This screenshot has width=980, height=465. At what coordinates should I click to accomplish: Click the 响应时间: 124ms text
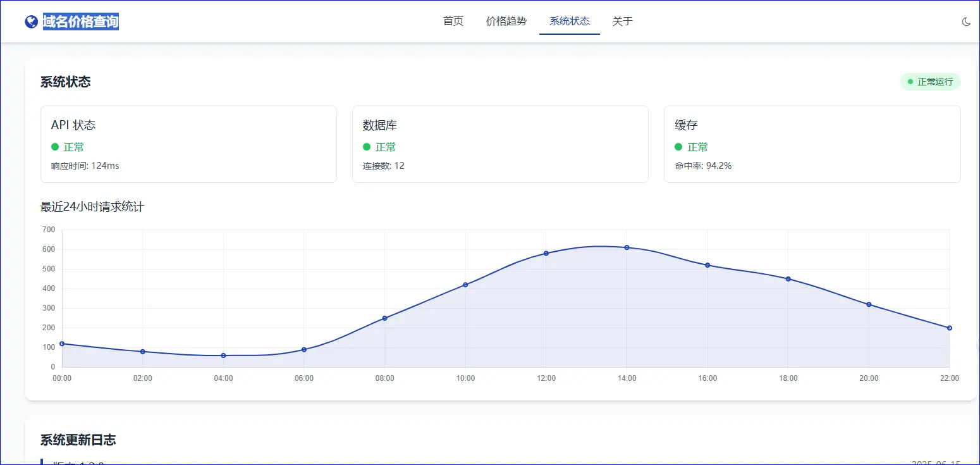[x=85, y=166]
